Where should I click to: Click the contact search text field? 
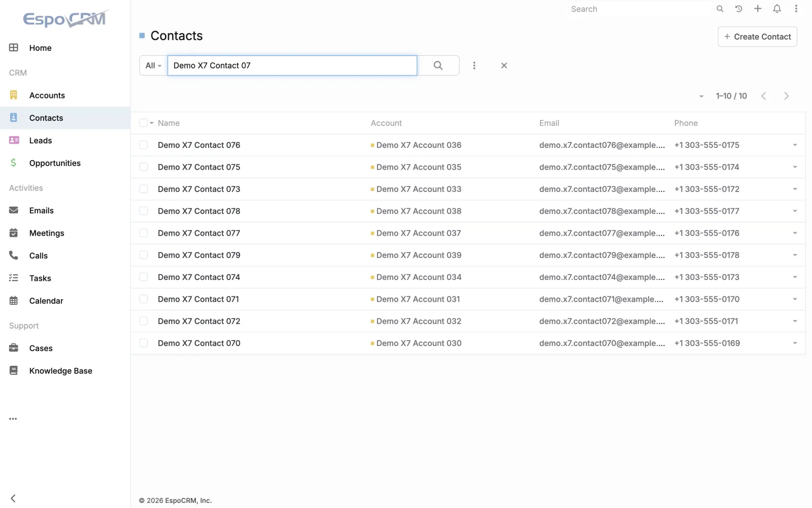[292, 66]
